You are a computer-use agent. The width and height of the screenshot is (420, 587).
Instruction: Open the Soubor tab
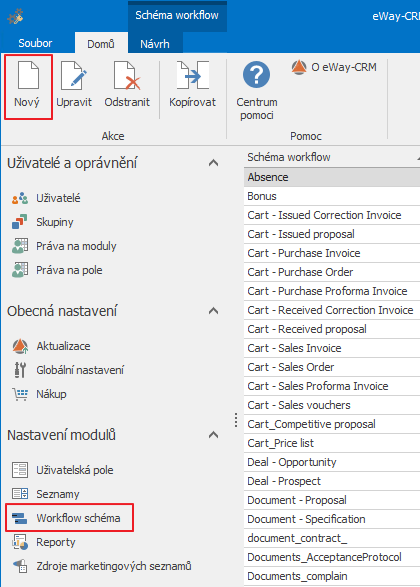click(35, 43)
